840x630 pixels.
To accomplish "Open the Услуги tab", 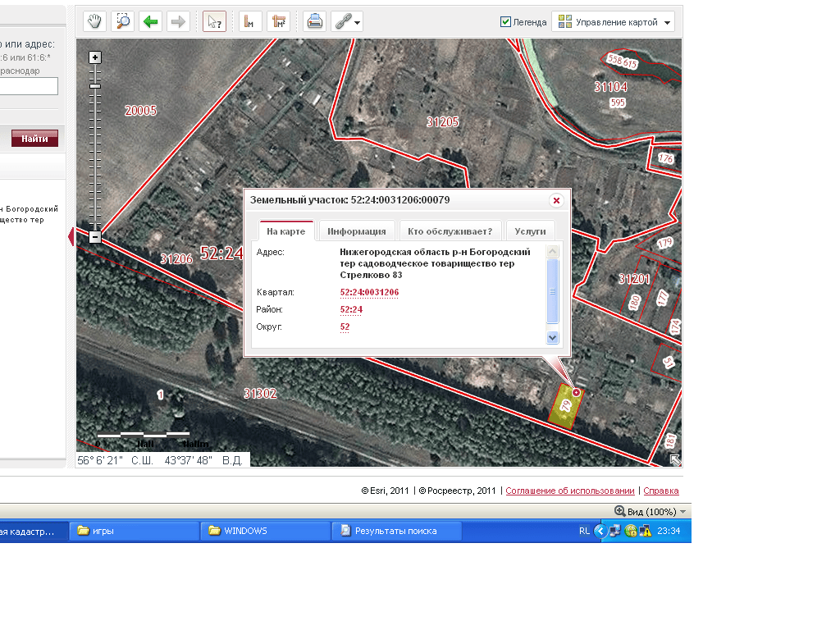I will pos(530,231).
